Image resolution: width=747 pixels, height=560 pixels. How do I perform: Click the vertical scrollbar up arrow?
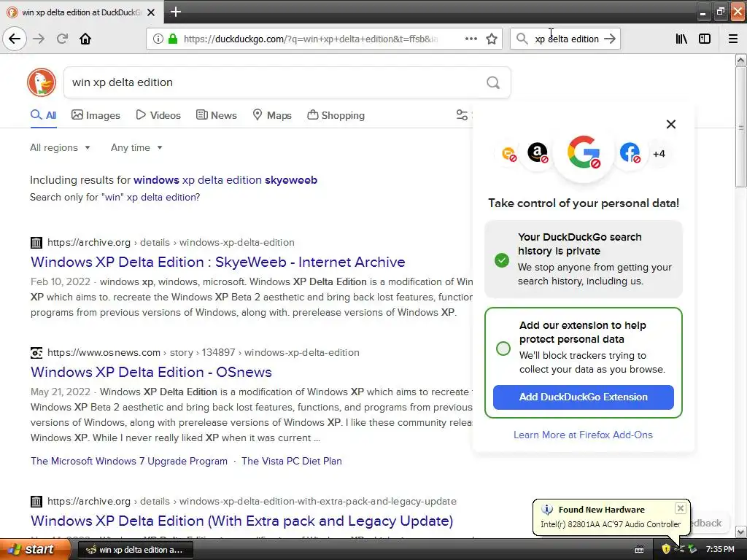740,60
